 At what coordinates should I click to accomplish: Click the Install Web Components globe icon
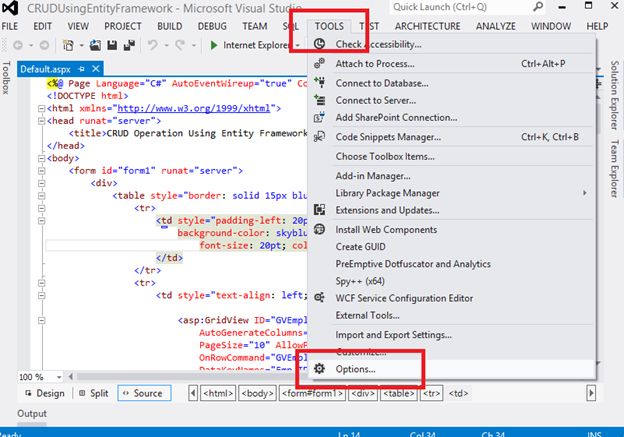point(319,229)
